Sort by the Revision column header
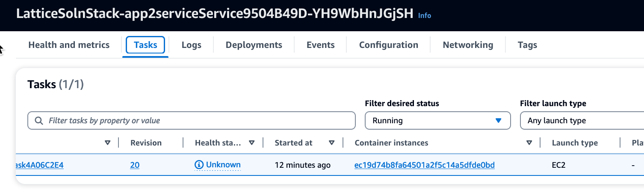Image resolution: width=644 pixels, height=196 pixels. pos(146,143)
